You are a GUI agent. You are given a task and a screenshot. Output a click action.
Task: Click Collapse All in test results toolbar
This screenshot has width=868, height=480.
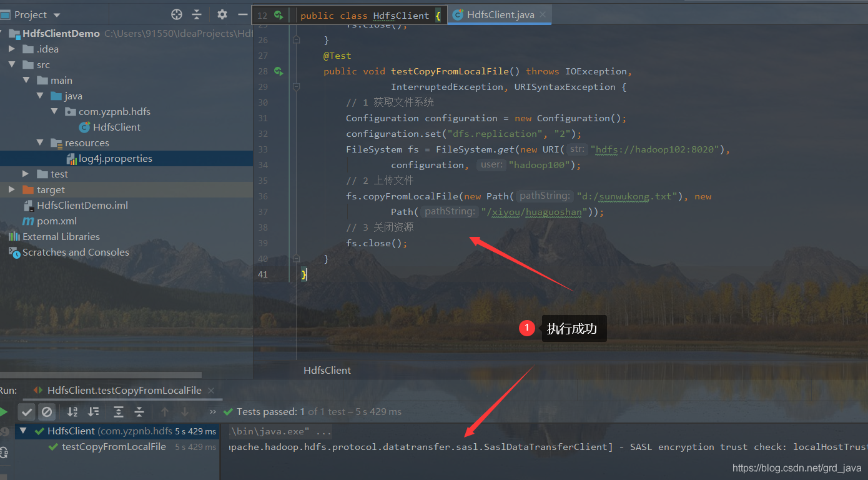point(139,411)
